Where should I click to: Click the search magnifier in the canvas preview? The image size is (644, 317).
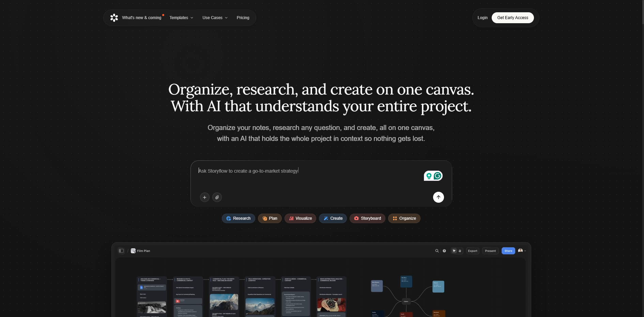[x=437, y=251]
